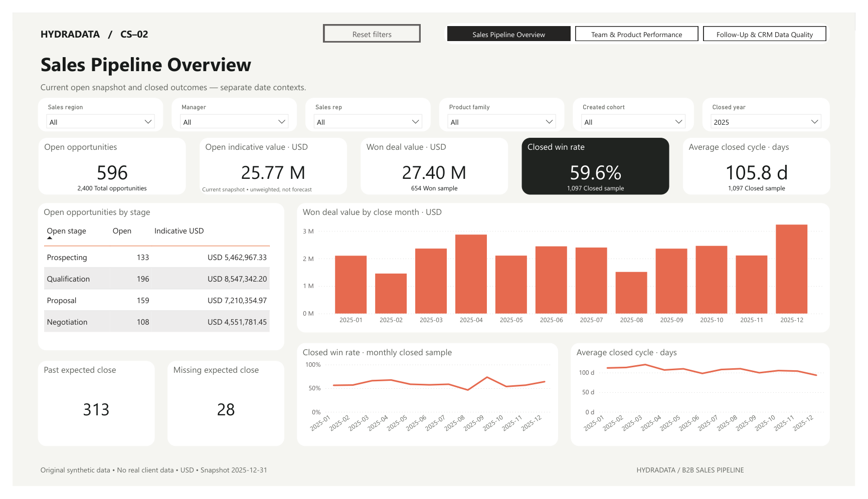Select the Qualification row
The width and height of the screenshot is (868, 499).
pyautogui.click(x=157, y=279)
